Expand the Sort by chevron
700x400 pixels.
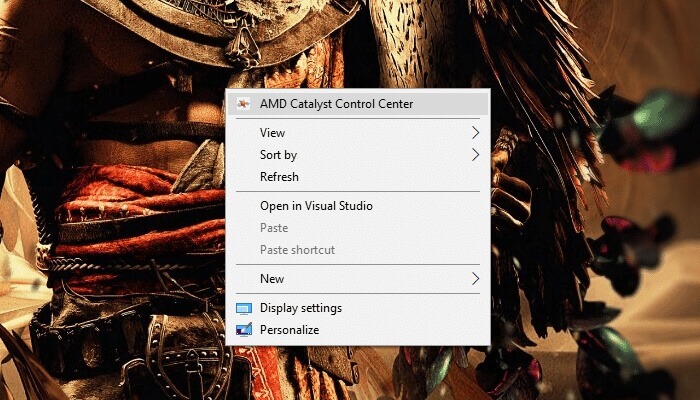point(475,155)
